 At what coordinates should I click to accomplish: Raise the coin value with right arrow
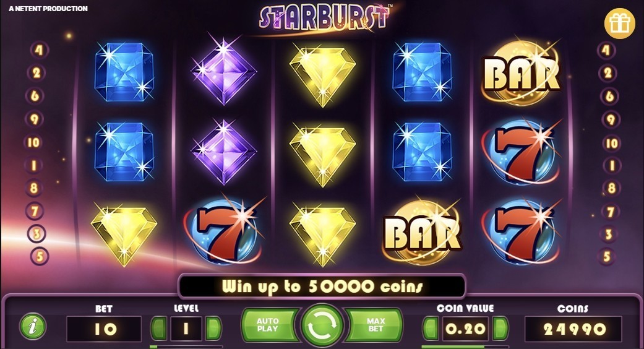(500, 329)
